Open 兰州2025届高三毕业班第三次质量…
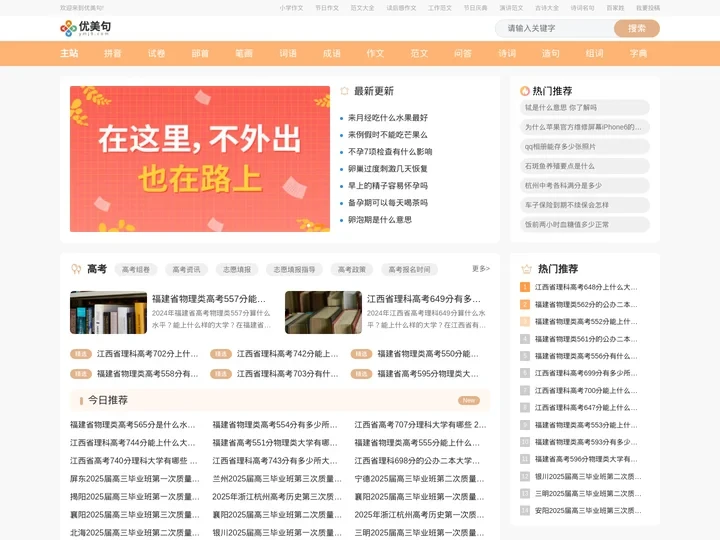 click(x=277, y=478)
